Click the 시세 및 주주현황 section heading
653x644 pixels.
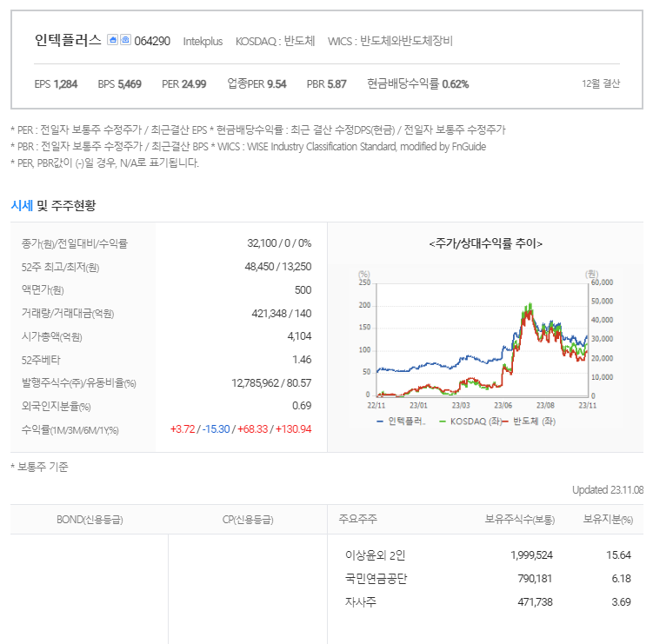(53, 205)
